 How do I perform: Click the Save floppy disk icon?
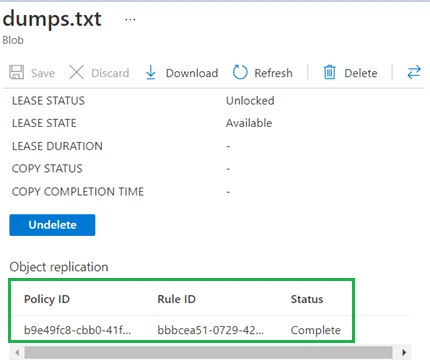[x=16, y=72]
